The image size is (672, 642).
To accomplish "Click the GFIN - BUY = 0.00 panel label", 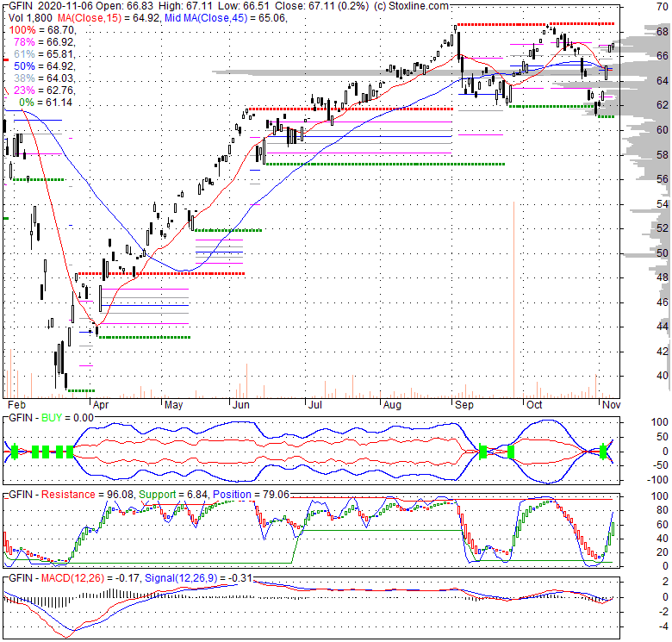I will (x=51, y=417).
